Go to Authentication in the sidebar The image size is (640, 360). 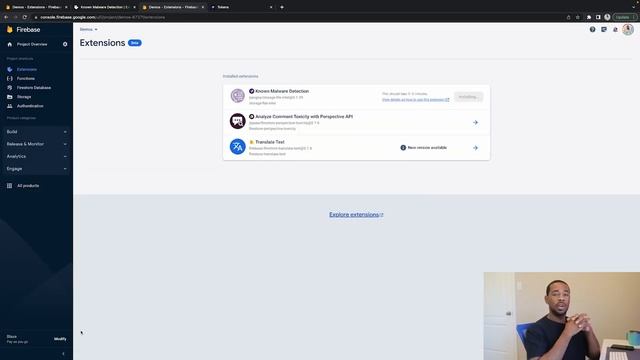point(30,106)
